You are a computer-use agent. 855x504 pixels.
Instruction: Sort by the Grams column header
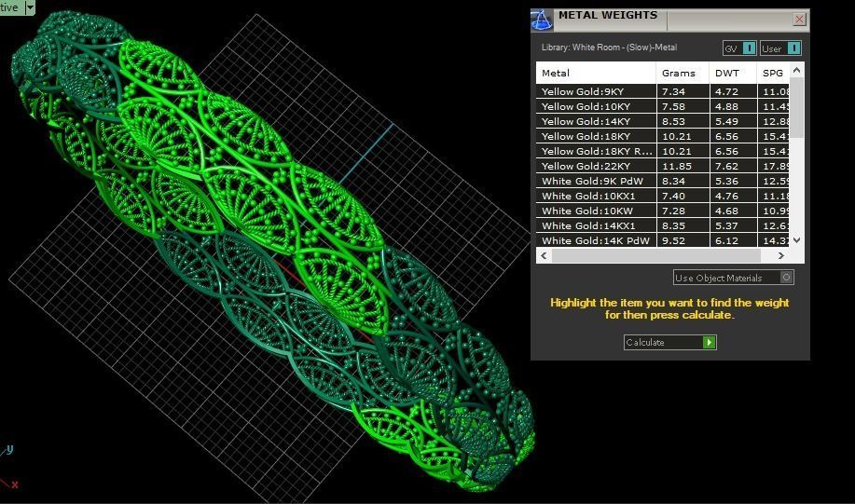(683, 73)
